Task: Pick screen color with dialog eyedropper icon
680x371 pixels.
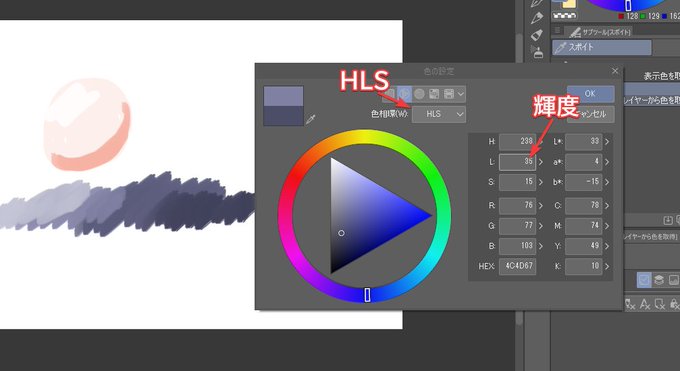Action: pos(311,119)
